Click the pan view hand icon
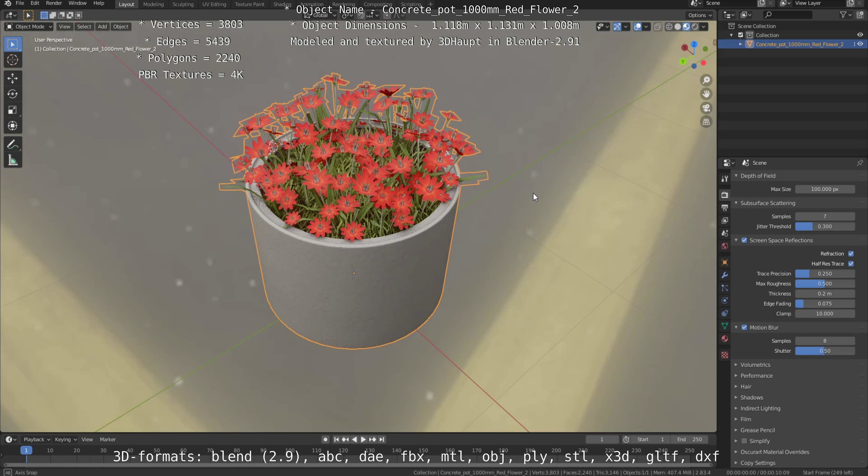The height and width of the screenshot is (476, 868). (706, 94)
